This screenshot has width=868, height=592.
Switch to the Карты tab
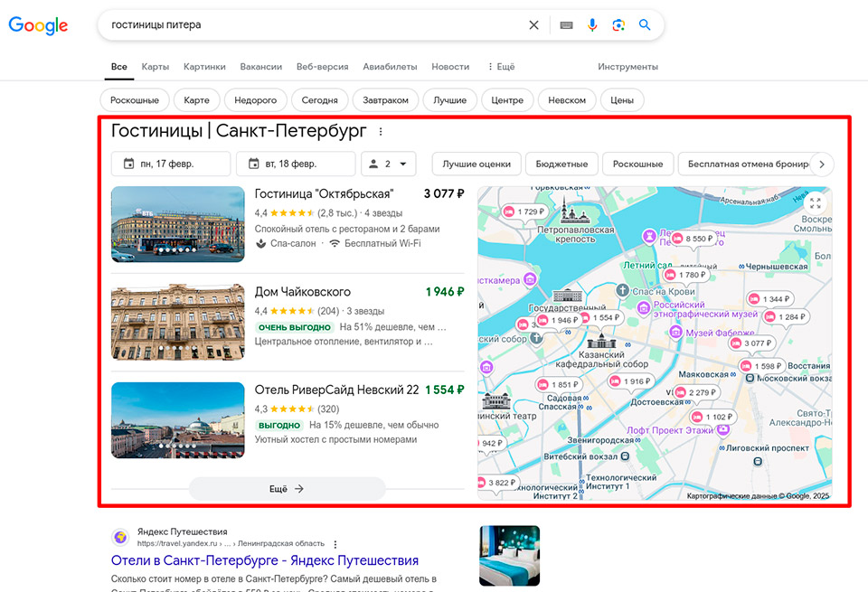(155, 66)
